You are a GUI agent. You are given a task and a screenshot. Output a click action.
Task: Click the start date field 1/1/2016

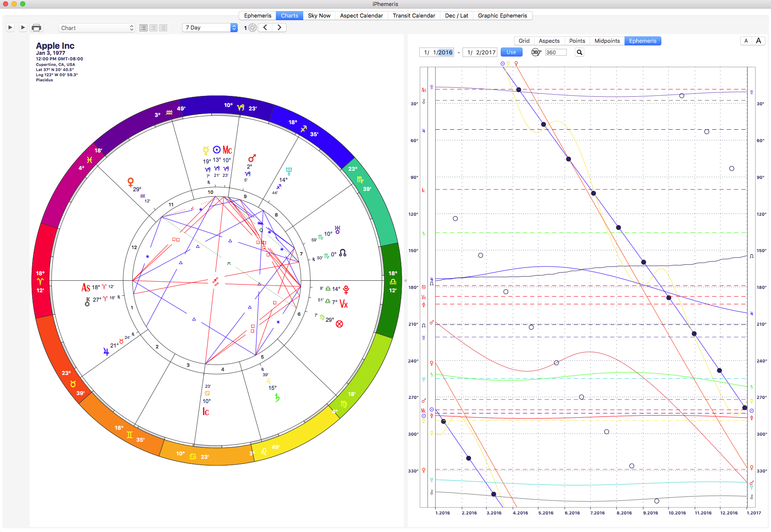pyautogui.click(x=436, y=52)
